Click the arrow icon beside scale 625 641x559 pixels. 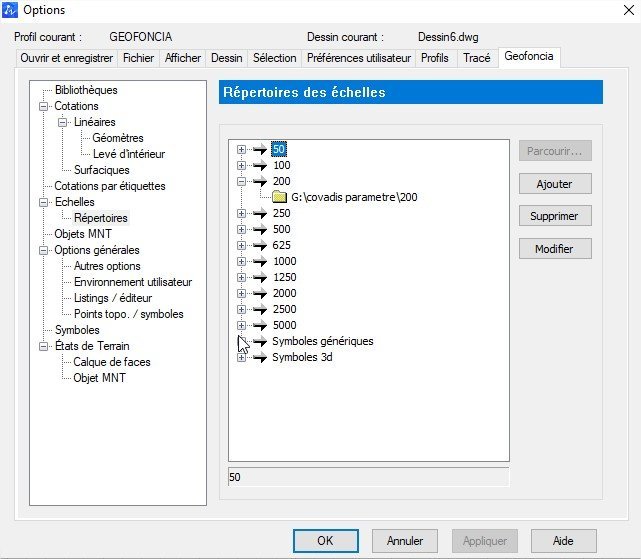coord(260,245)
